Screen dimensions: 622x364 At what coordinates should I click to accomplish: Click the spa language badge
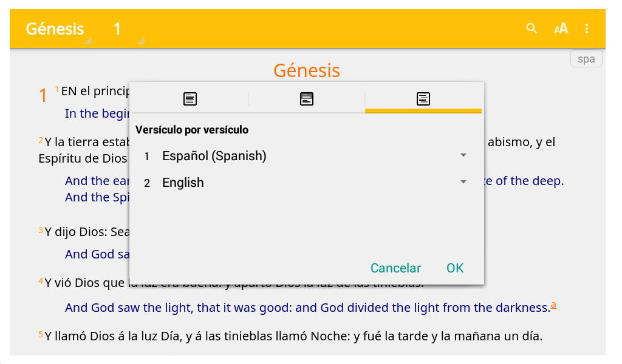click(x=586, y=59)
